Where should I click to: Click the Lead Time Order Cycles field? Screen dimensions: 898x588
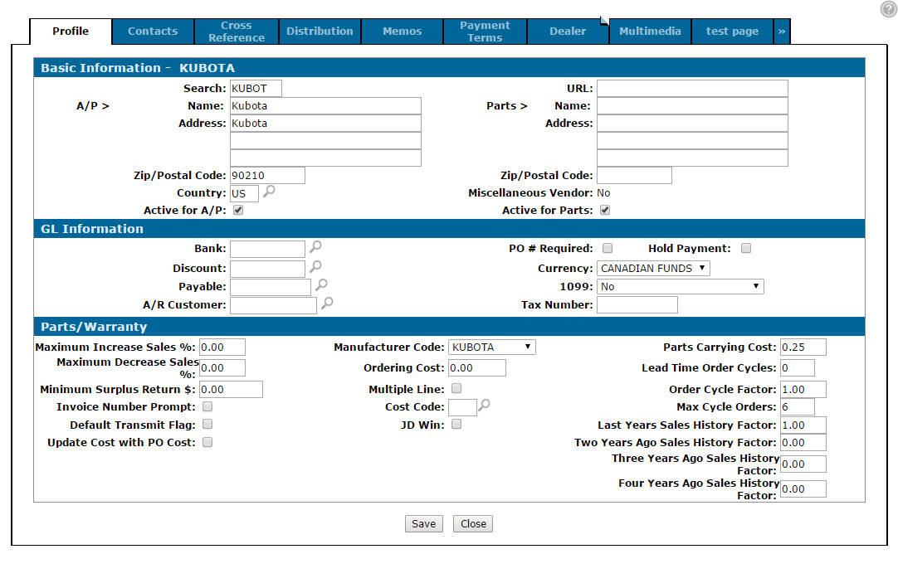(x=798, y=367)
